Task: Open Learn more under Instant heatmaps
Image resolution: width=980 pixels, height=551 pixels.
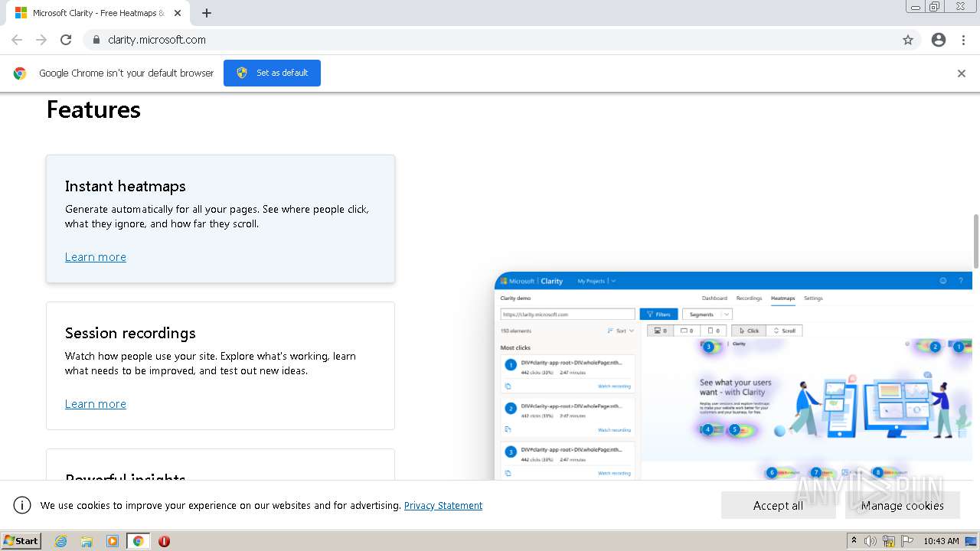Action: 96,257
